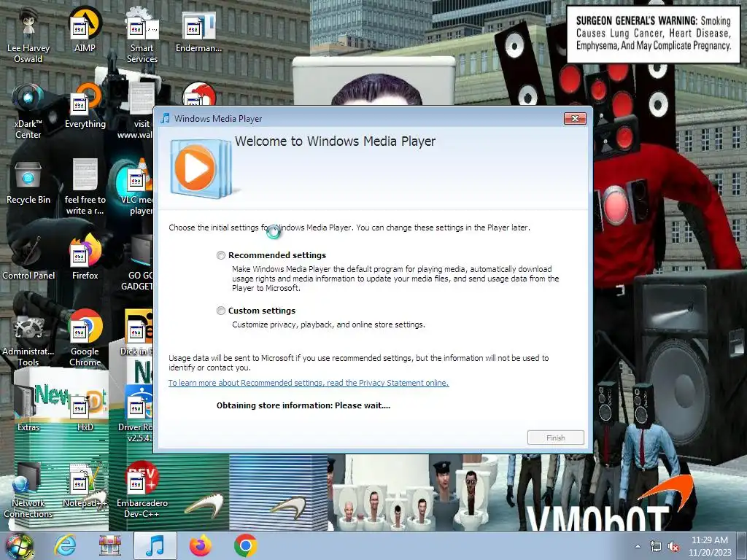Open the Network Connections desktop icon

pos(28,491)
